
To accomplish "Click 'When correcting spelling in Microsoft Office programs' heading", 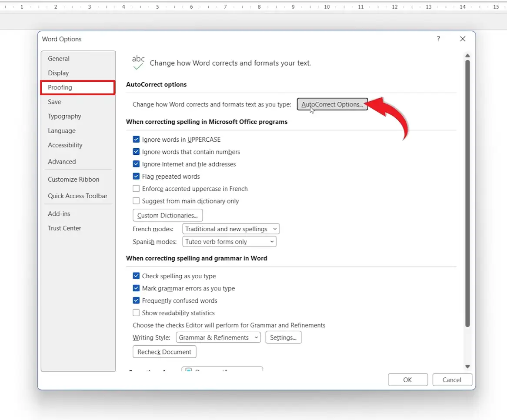I will click(207, 122).
